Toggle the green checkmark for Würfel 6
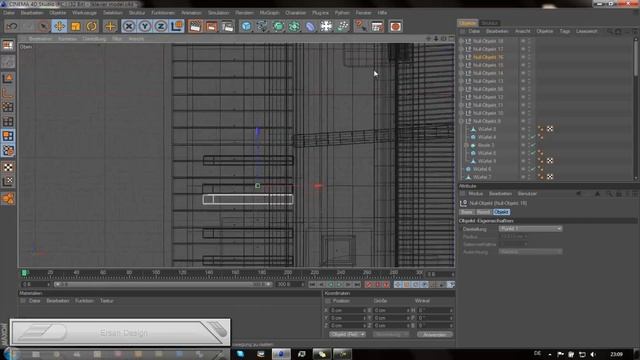 point(533,169)
